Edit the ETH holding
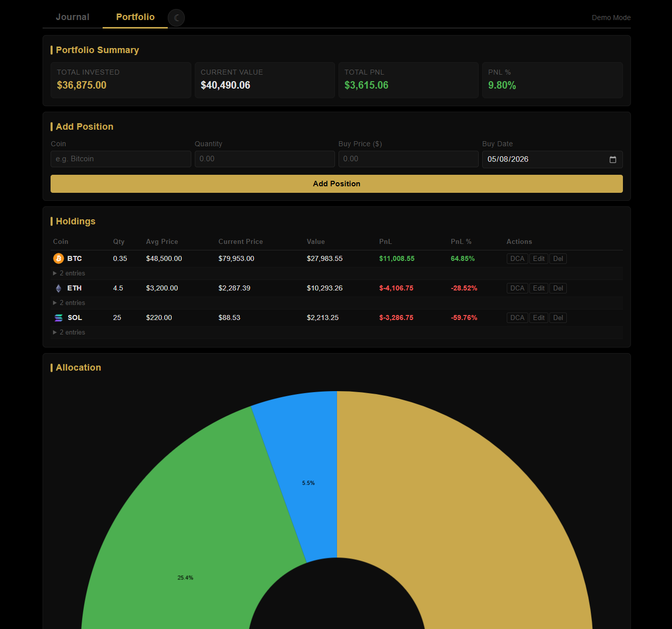Screen dimensions: 672x629 pos(539,288)
